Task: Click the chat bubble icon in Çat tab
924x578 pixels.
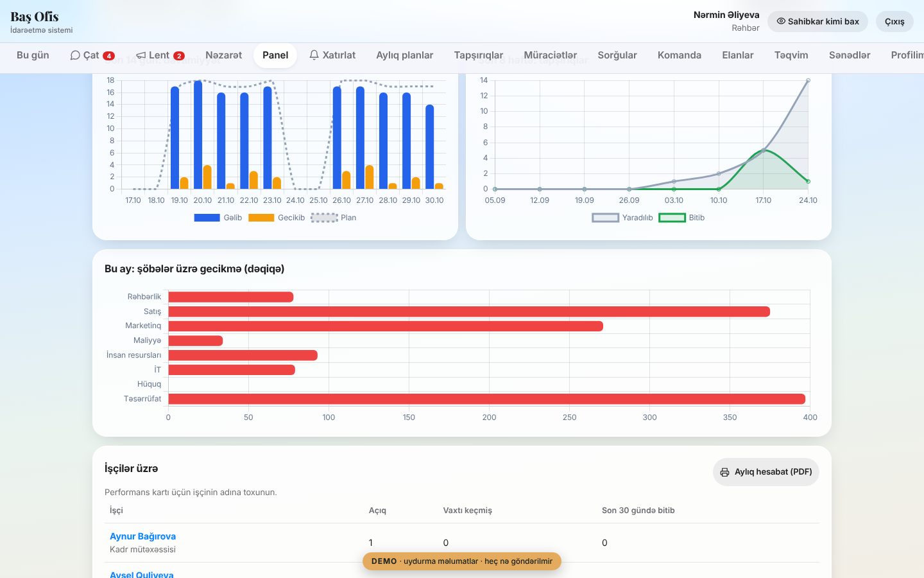Action: click(x=75, y=55)
